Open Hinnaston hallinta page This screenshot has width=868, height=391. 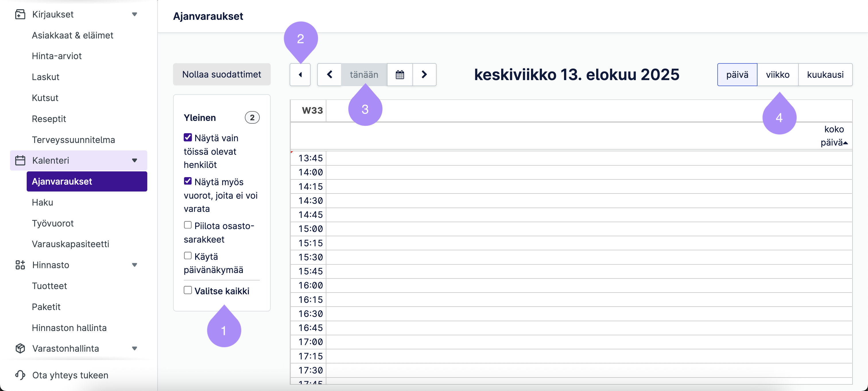[x=69, y=328]
